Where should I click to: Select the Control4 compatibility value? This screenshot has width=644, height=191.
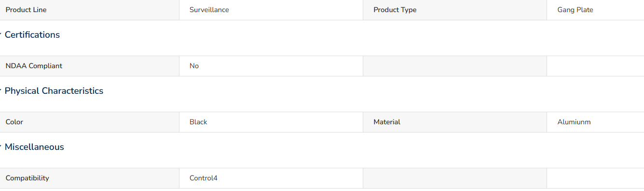pyautogui.click(x=204, y=178)
